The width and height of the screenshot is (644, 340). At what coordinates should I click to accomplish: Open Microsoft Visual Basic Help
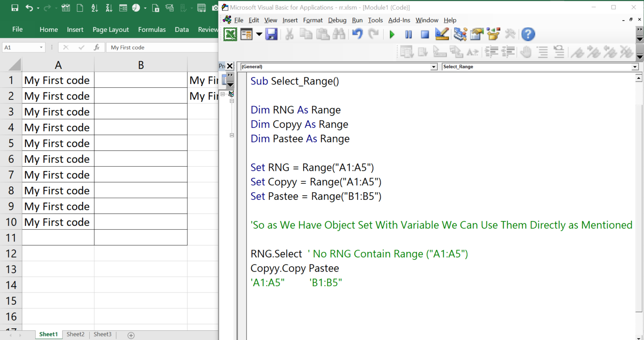point(528,34)
